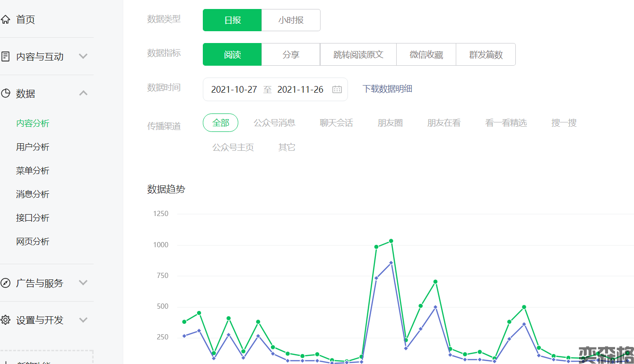
Task: Switch to the 分享 metric tab
Action: coord(291,54)
